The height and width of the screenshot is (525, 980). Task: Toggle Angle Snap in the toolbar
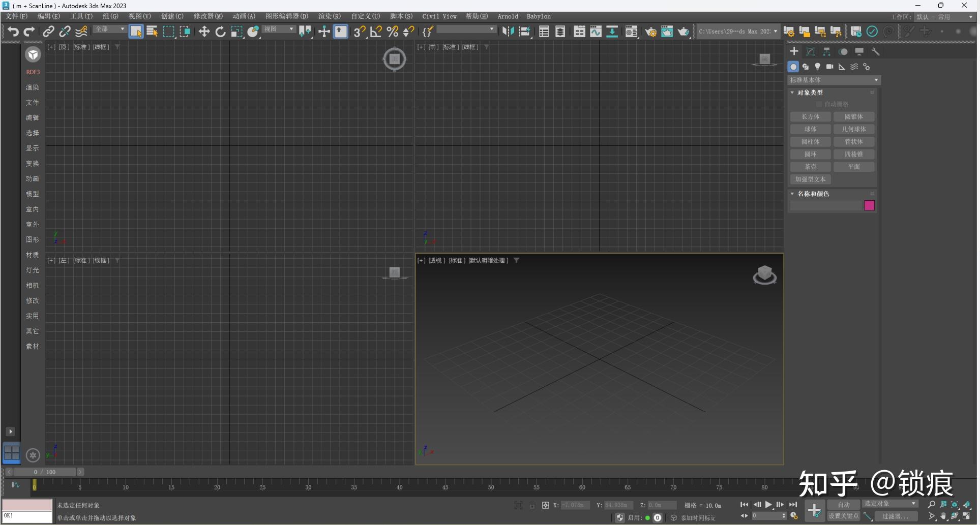[x=376, y=32]
